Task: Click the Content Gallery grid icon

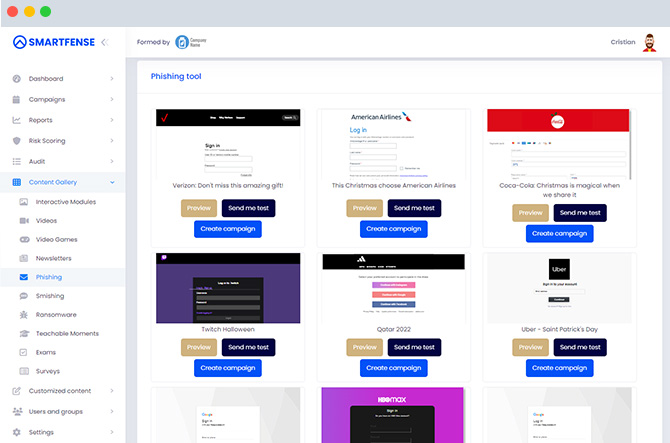Action: tap(17, 182)
